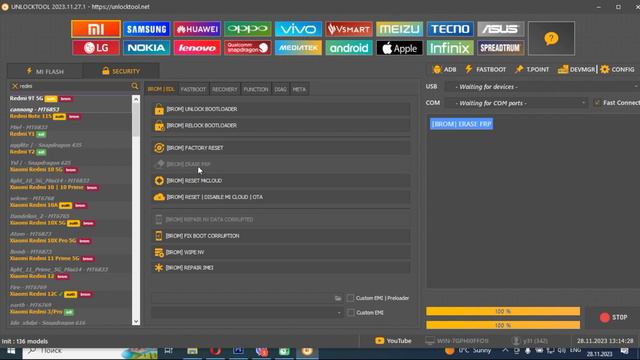Open the Fastboot tool in top toolbar
This screenshot has height=360, width=640.
pyautogui.click(x=486, y=69)
